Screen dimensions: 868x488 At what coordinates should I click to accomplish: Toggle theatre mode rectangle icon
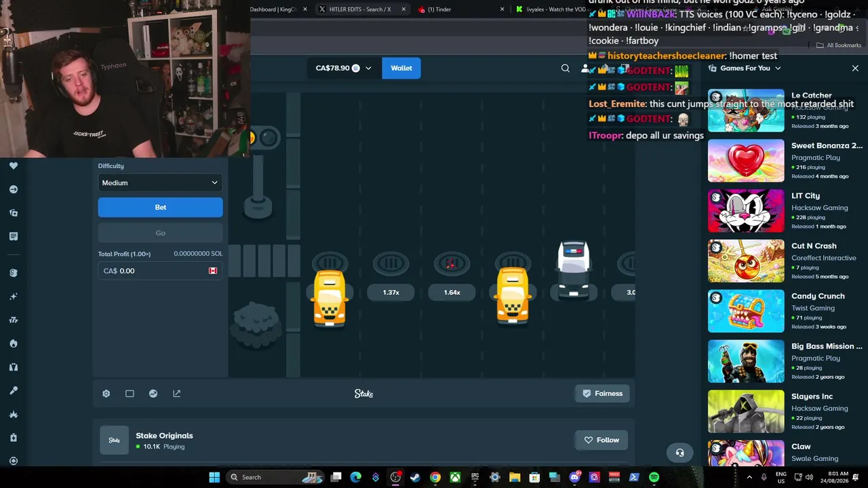(130, 394)
